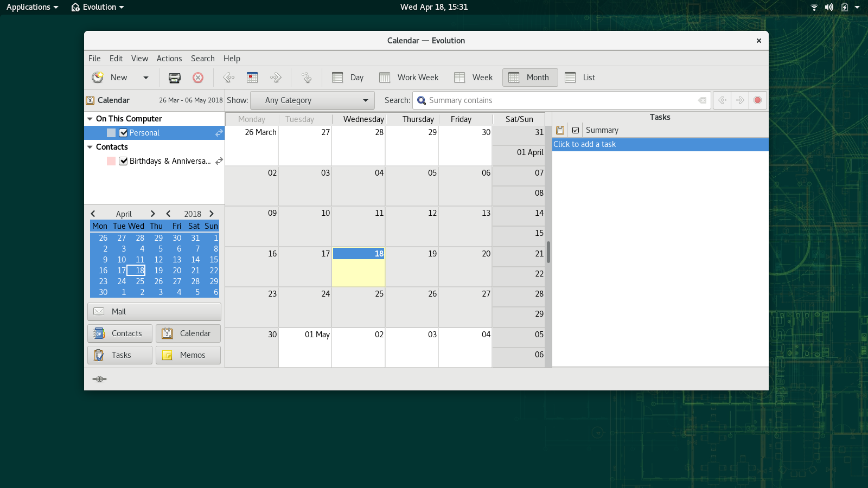This screenshot has width=868, height=488.
Task: Click the network status icon in status bar
Action: 99,379
